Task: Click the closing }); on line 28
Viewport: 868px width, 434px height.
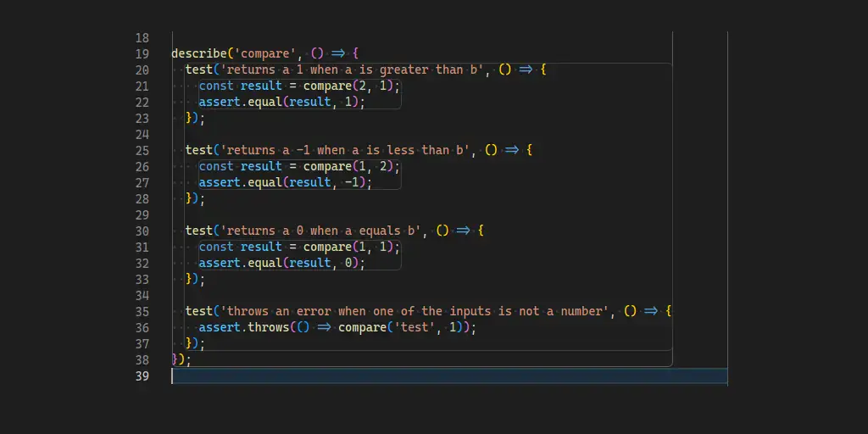Action: pos(195,198)
